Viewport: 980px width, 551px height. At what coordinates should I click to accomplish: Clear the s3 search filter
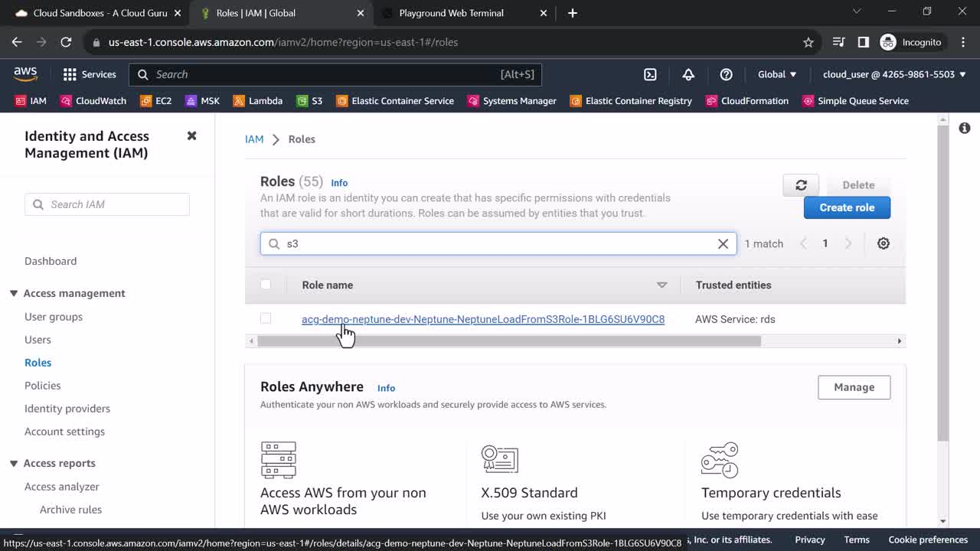pyautogui.click(x=723, y=243)
